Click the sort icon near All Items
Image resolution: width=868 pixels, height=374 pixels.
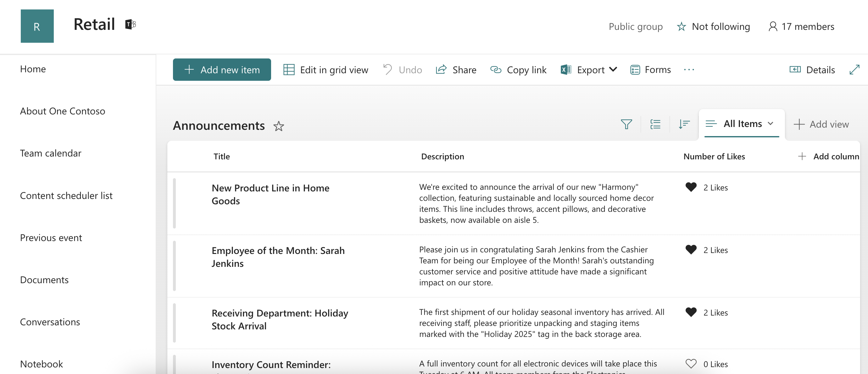(x=684, y=124)
